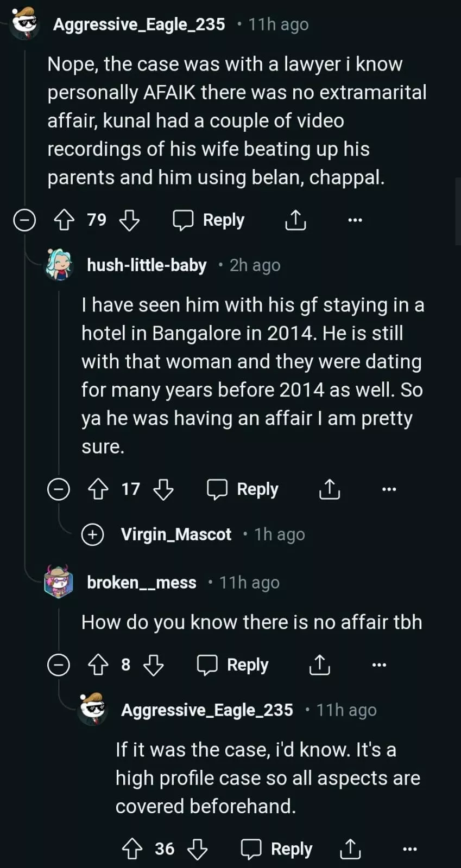Share hush-little-baby's comment
This screenshot has width=461, height=868.
(330, 489)
